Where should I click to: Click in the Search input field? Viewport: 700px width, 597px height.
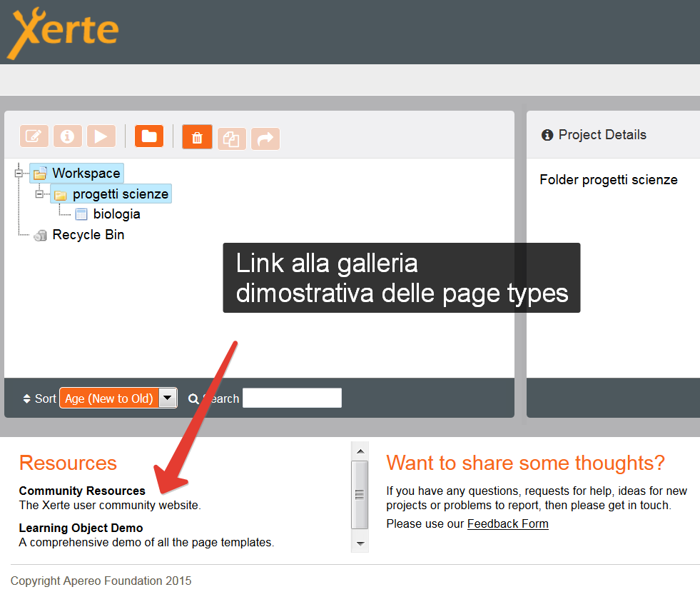(292, 398)
